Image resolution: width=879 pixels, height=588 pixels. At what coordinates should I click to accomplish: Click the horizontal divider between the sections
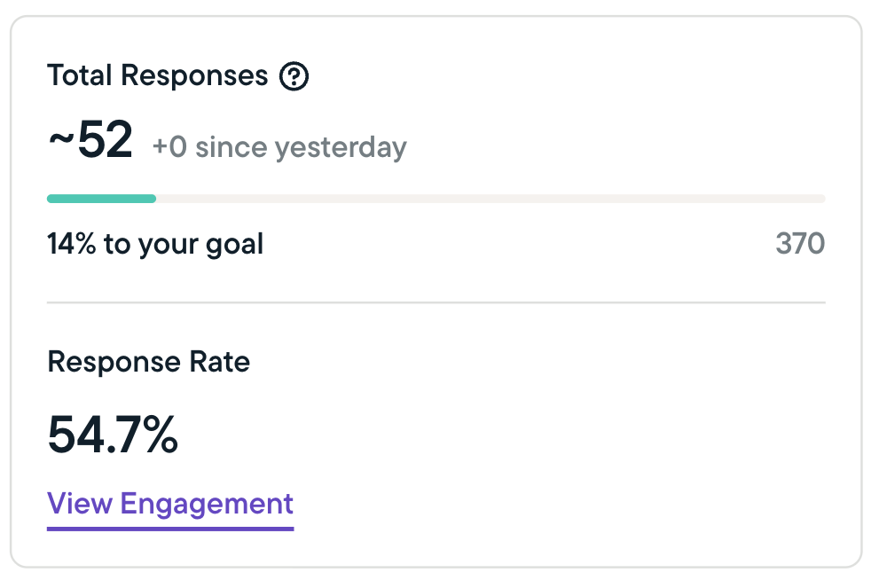click(x=436, y=302)
